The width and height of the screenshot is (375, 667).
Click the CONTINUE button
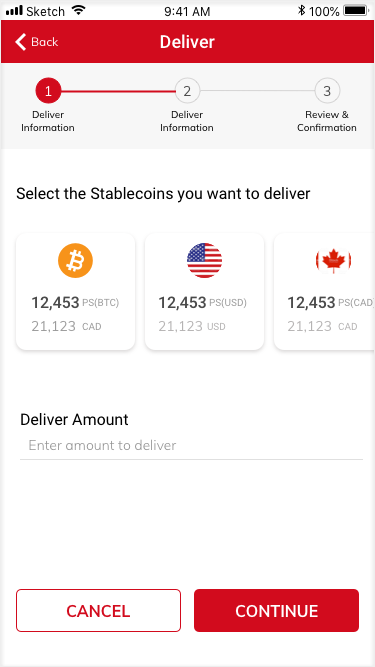point(276,610)
